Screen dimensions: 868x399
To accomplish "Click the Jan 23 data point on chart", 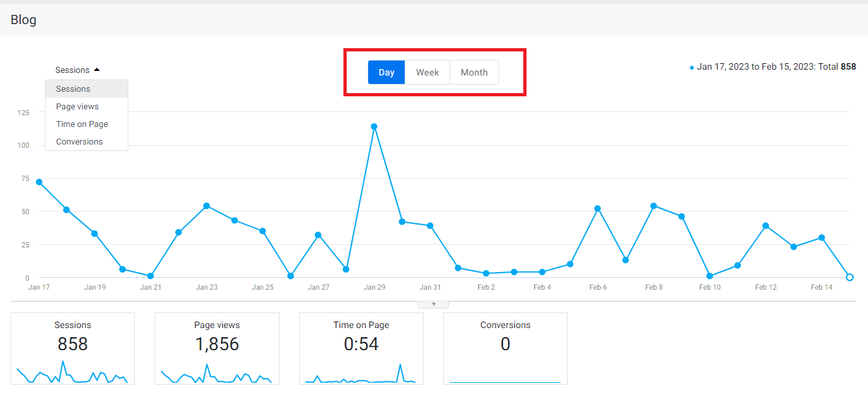I will [x=207, y=206].
